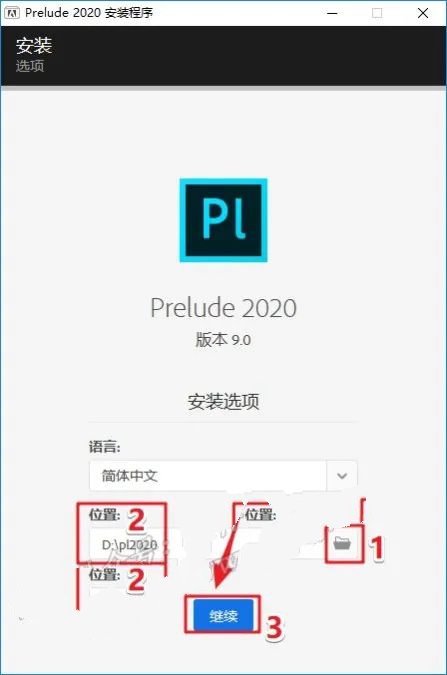This screenshot has width=447, height=675.
Task: Click the disabled maximize button
Action: pos(377,13)
